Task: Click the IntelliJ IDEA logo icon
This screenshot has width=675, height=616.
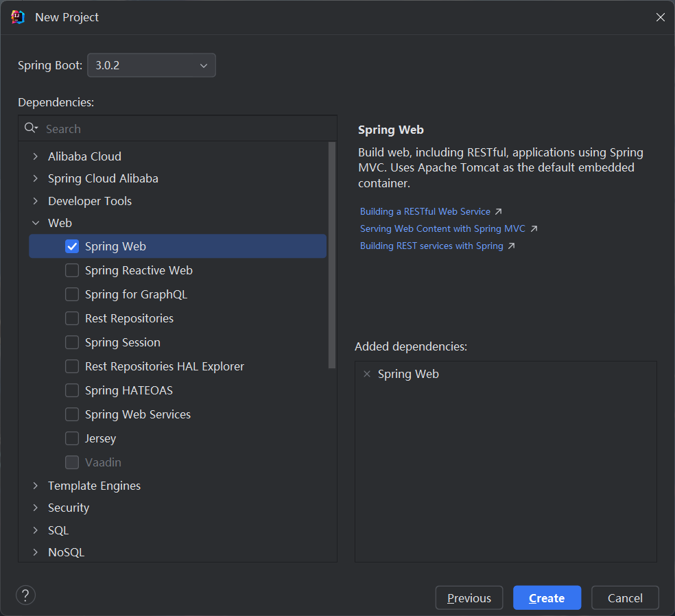Action: pyautogui.click(x=18, y=17)
